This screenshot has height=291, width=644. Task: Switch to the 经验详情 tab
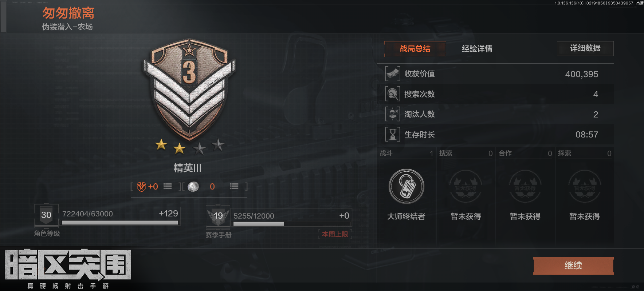coord(477,49)
